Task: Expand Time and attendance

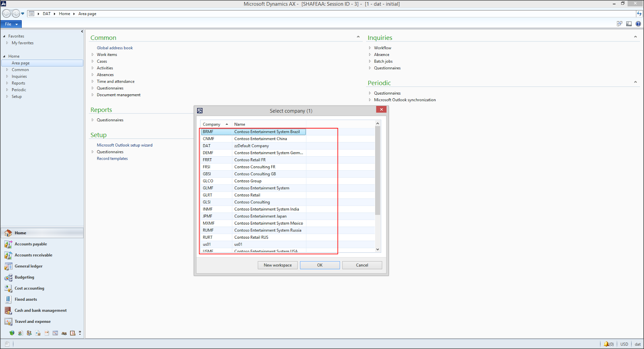Action: point(93,81)
